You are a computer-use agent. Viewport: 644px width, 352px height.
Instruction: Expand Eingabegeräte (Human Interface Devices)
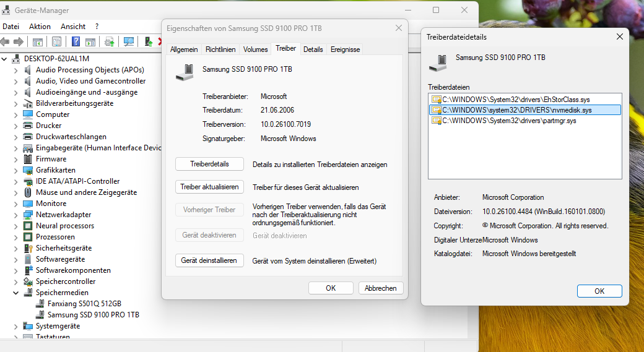[x=15, y=148]
